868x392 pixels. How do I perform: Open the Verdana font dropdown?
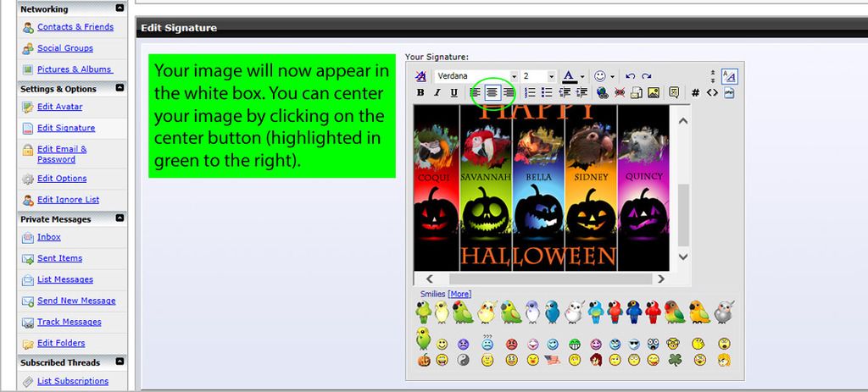(x=476, y=76)
